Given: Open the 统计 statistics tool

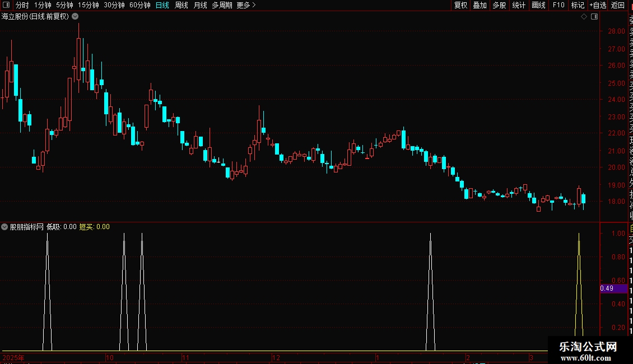Looking at the screenshot, I should pos(519,5).
